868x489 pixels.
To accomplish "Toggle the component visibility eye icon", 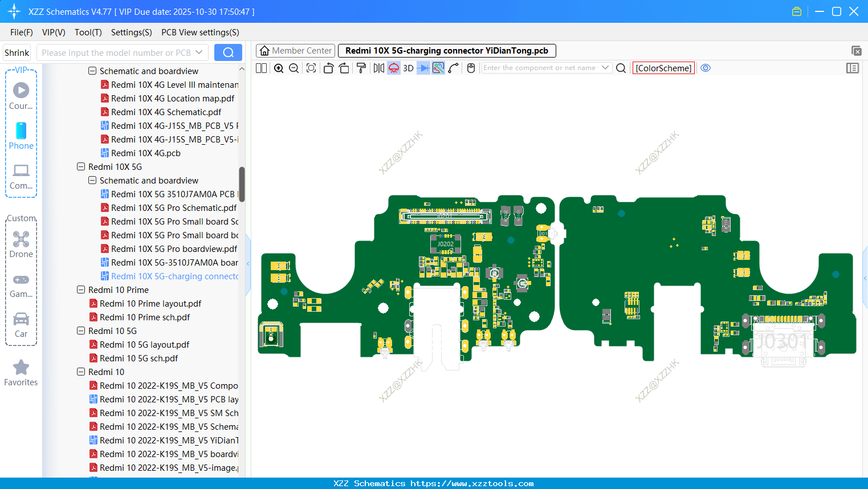I will click(706, 68).
